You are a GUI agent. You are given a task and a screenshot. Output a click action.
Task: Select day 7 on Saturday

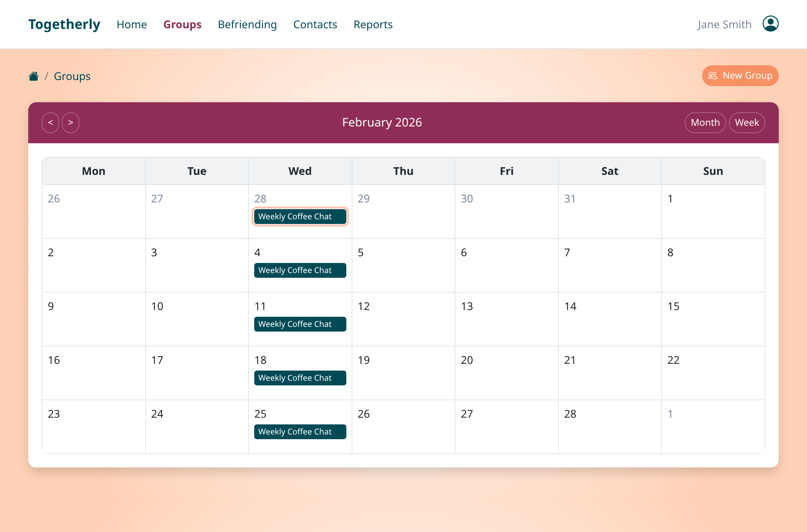[610, 265]
